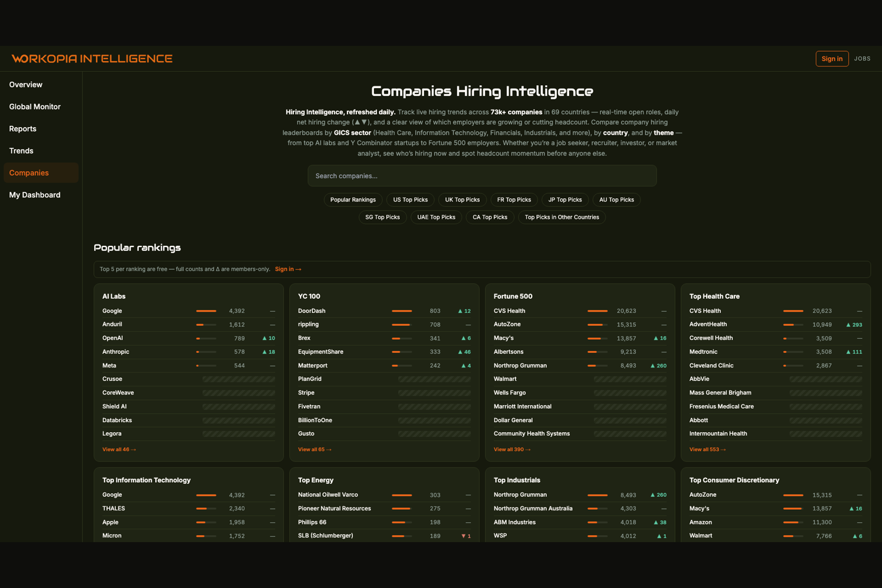Image resolution: width=882 pixels, height=588 pixels.
Task: Click ABM Industries in Top Industrials
Action: pyautogui.click(x=580, y=522)
